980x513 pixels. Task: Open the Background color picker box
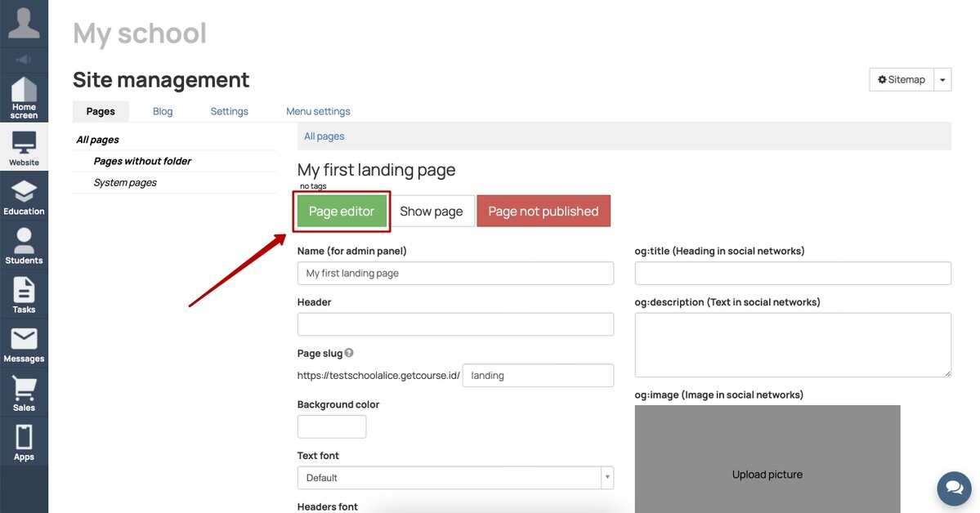click(x=332, y=426)
